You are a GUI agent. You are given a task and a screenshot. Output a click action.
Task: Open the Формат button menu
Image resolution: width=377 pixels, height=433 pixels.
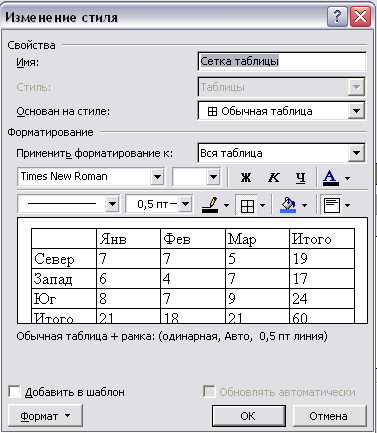coord(45,416)
